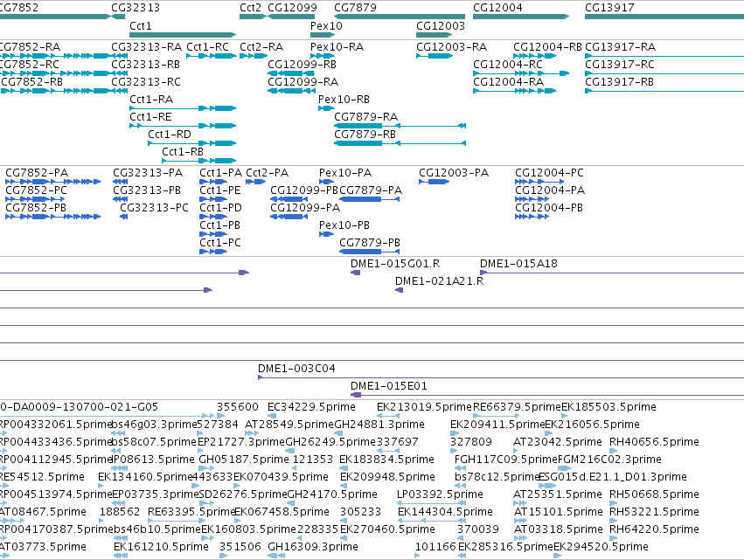The image size is (744, 560).
Task: Select transcript CG13917-RC
Action: click(x=664, y=73)
